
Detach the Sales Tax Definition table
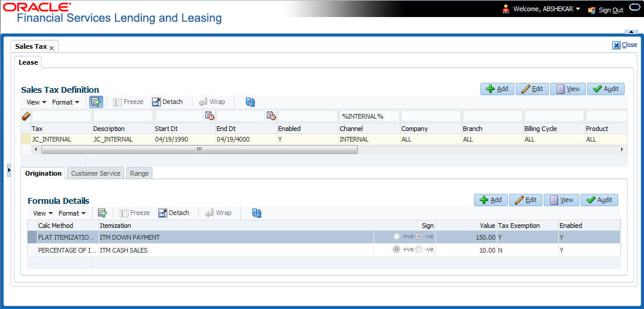click(x=167, y=102)
